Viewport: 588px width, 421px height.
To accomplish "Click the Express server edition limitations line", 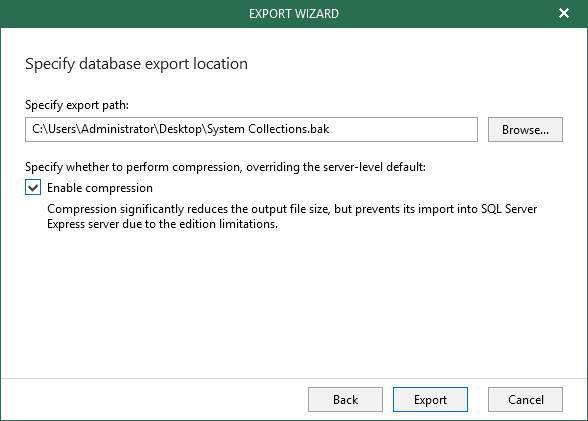I will (x=162, y=224).
